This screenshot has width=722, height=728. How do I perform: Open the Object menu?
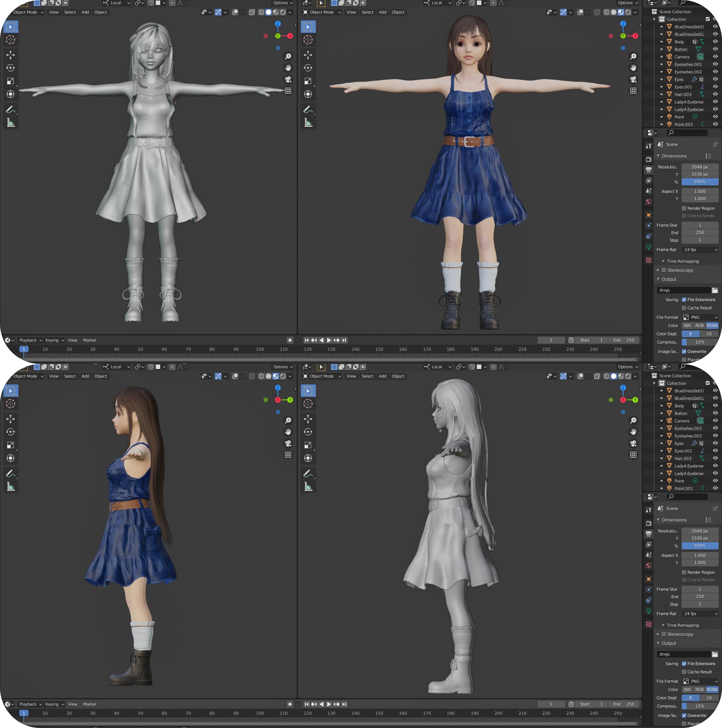pos(100,12)
